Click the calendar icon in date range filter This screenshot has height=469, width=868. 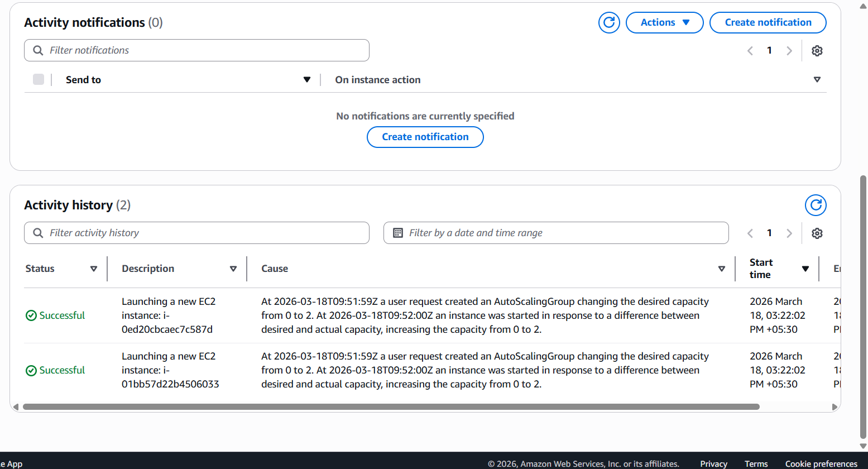tap(398, 232)
